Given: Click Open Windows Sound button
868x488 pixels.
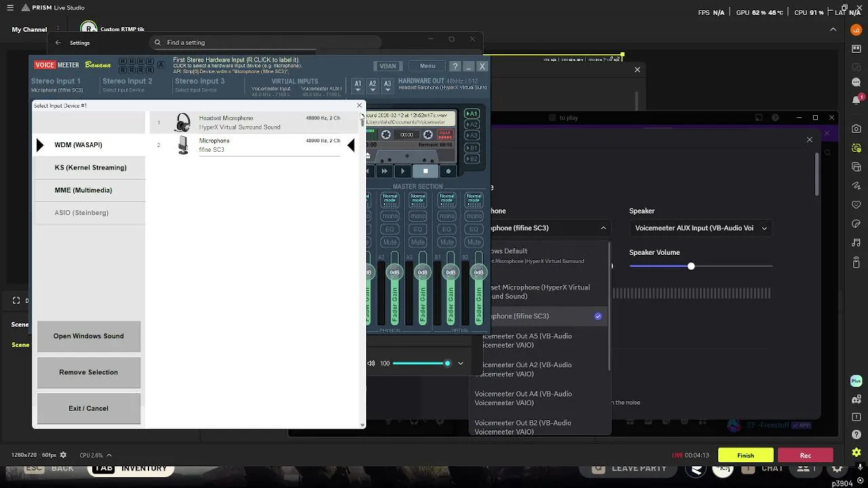Looking at the screenshot, I should click(89, 336).
